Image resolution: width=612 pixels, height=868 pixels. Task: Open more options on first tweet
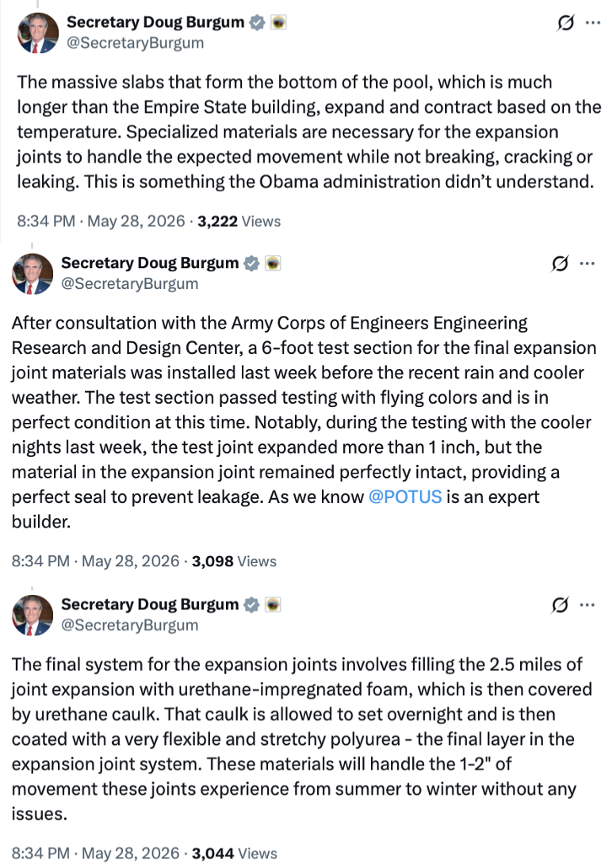pyautogui.click(x=593, y=23)
